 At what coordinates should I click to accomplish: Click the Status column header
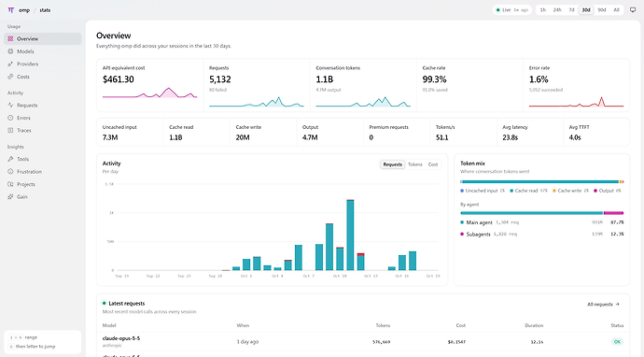click(617, 325)
